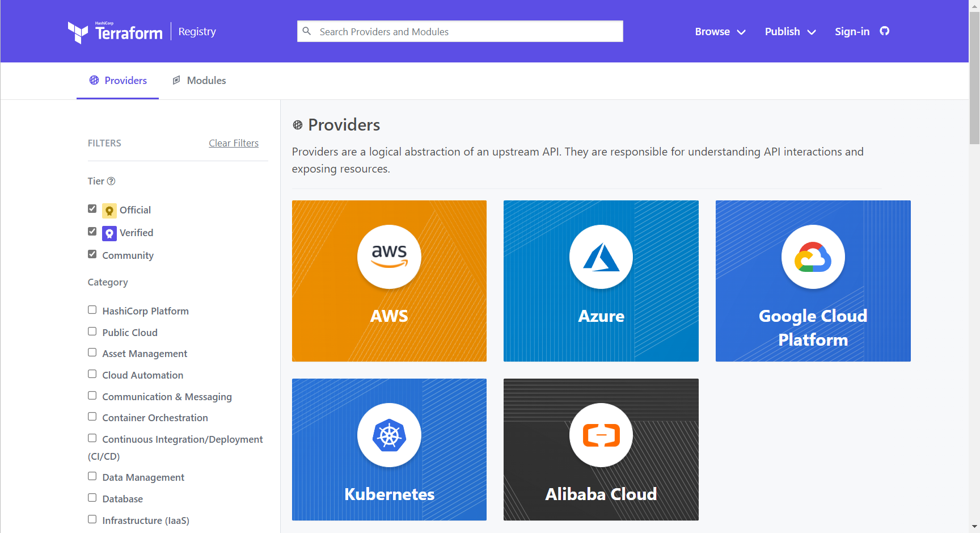The width and height of the screenshot is (980, 533).
Task: Open the GitHub icon next to Sign-in
Action: [x=884, y=31]
